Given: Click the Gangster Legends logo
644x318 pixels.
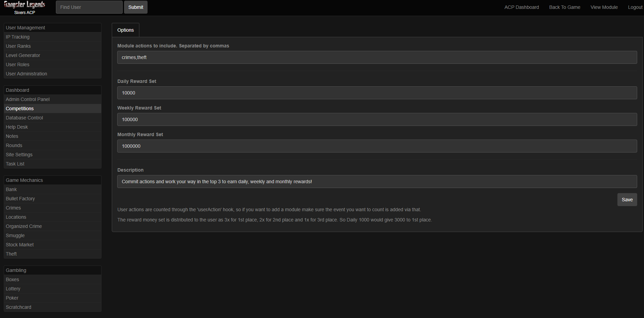Looking at the screenshot, I should coord(25,5).
